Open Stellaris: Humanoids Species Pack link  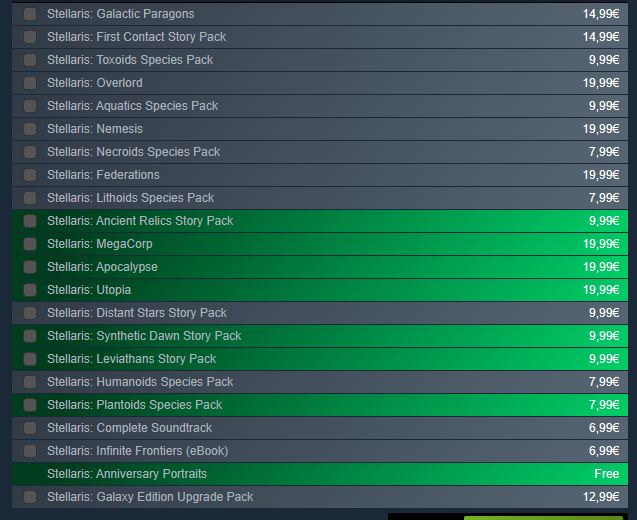point(140,382)
